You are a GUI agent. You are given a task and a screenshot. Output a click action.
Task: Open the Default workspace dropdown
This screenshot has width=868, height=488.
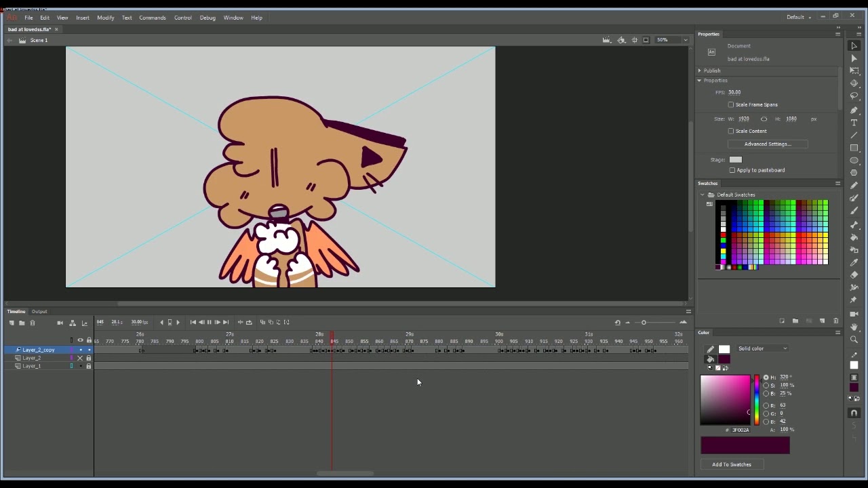pos(799,17)
